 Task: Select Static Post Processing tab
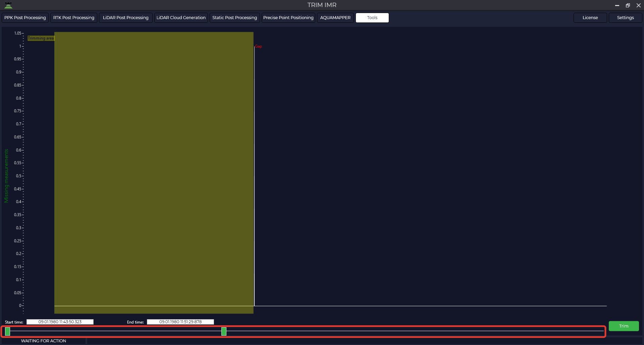234,18
